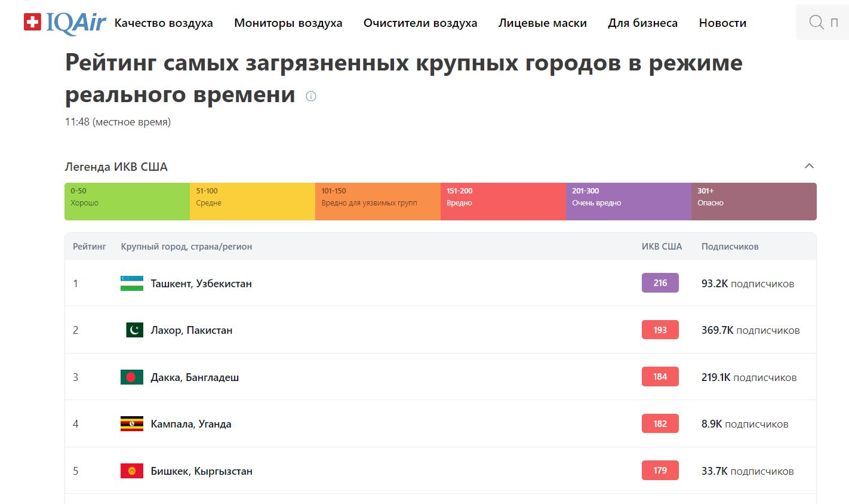Click the info icon beside the heading
This screenshot has width=849, height=504.
(x=311, y=96)
